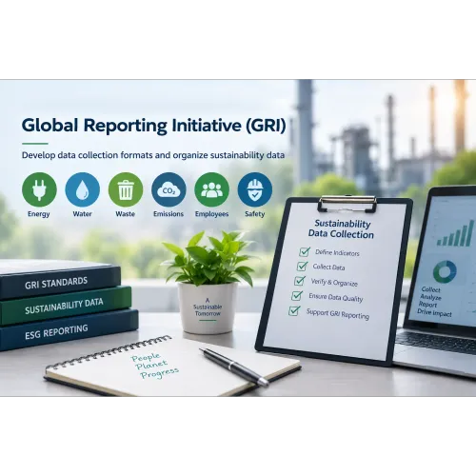
Task: Click the "Water" label text
Action: pos(82,214)
